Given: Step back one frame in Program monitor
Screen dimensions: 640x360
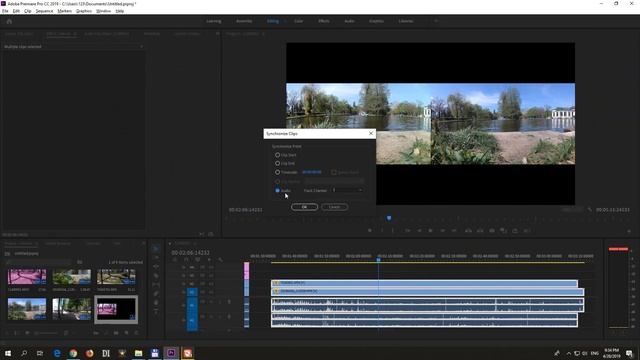Looking at the screenshot, I should (419, 231).
